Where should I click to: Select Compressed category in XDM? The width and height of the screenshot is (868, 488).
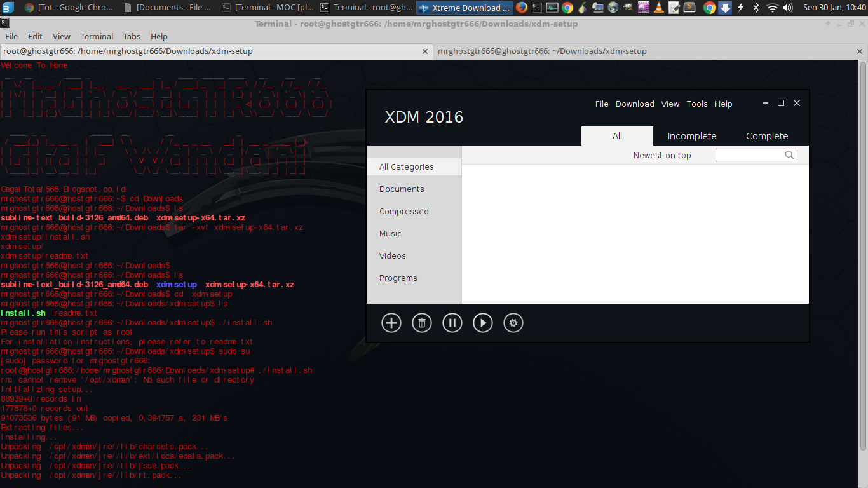point(414,211)
